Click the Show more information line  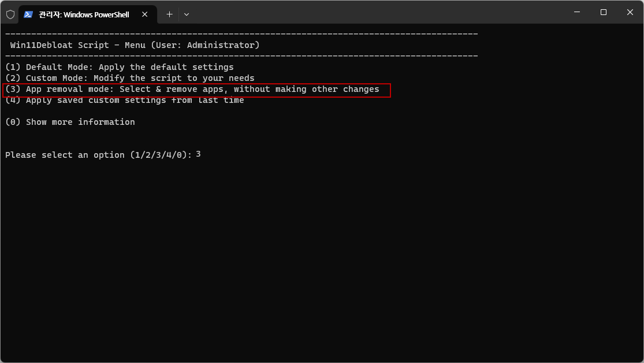click(x=70, y=122)
